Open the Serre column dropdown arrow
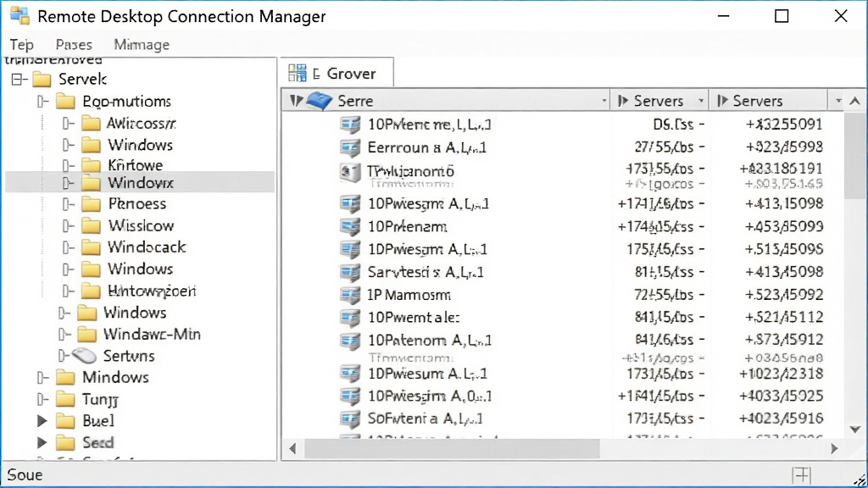This screenshot has width=868, height=488. pos(604,102)
